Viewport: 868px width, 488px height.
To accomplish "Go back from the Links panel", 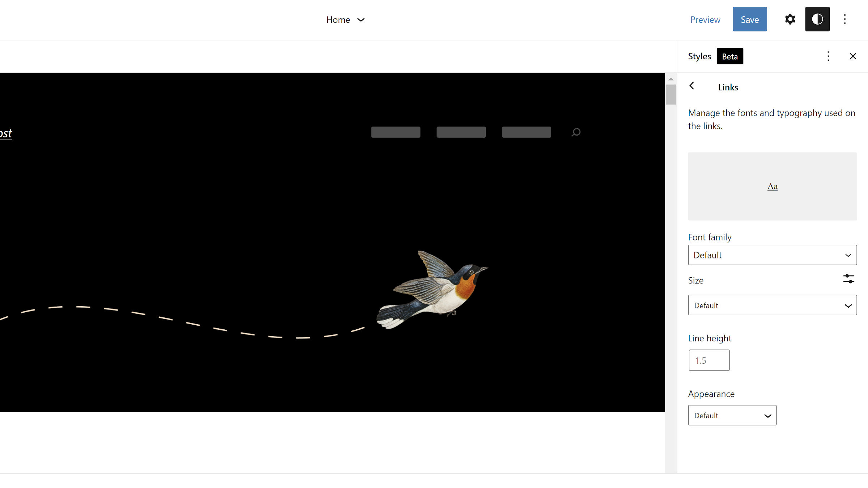I will pos(692,86).
